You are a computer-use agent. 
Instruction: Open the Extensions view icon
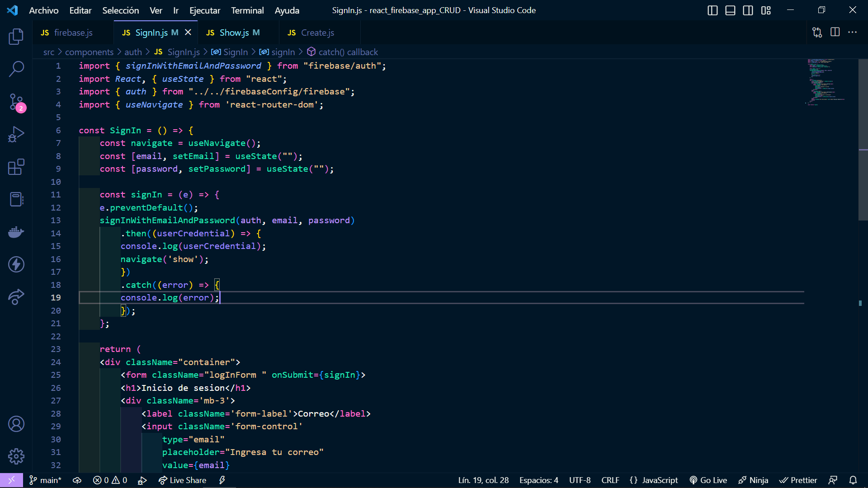click(x=16, y=167)
